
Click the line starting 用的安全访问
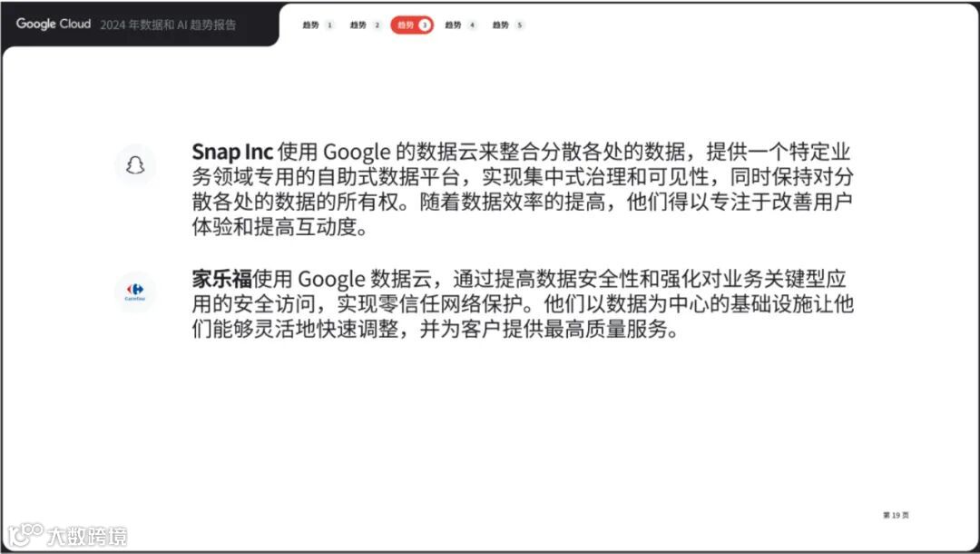pos(523,304)
